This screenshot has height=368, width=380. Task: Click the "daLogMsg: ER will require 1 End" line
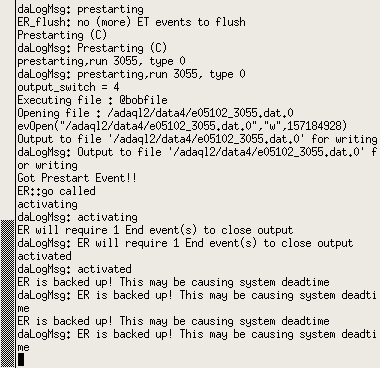[185, 243]
